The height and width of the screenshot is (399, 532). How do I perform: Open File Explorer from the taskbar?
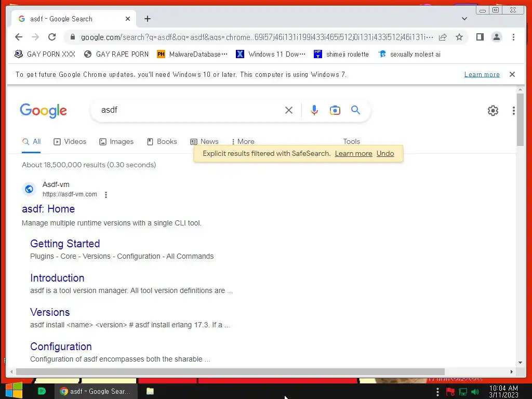click(150, 391)
